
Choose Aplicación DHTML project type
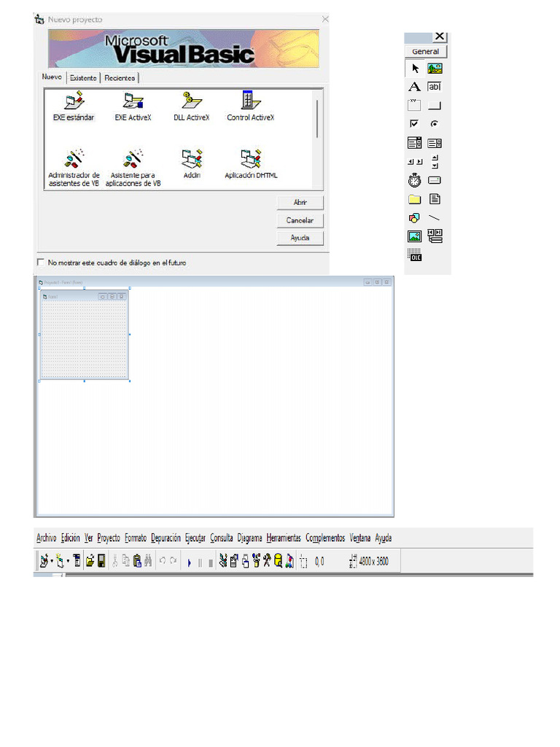(251, 164)
